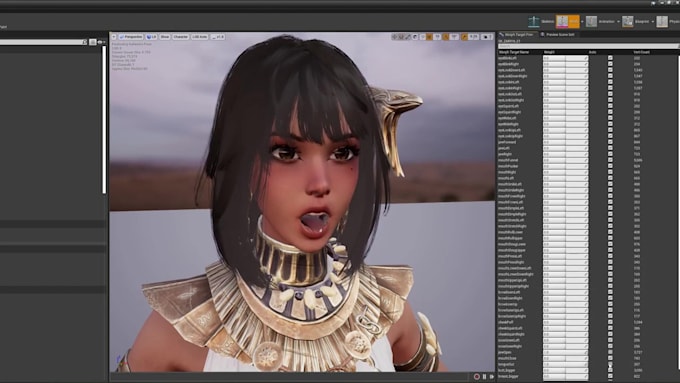
Task: Open the Perspective view dropdown
Action: point(131,37)
